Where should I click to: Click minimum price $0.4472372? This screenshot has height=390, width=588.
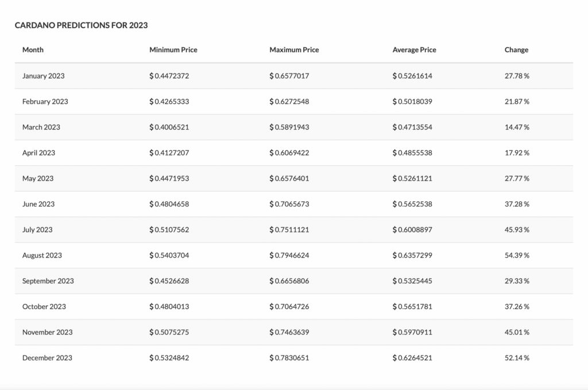coord(169,76)
